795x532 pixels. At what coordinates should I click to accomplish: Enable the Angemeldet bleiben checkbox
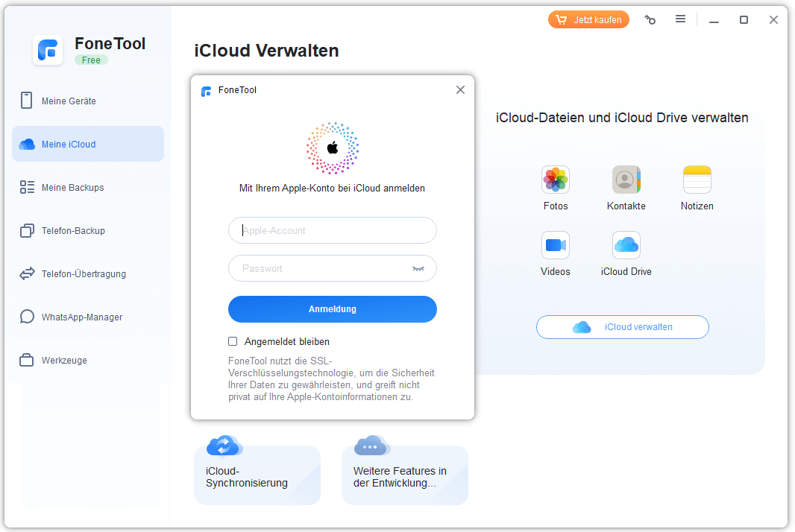pos(233,341)
